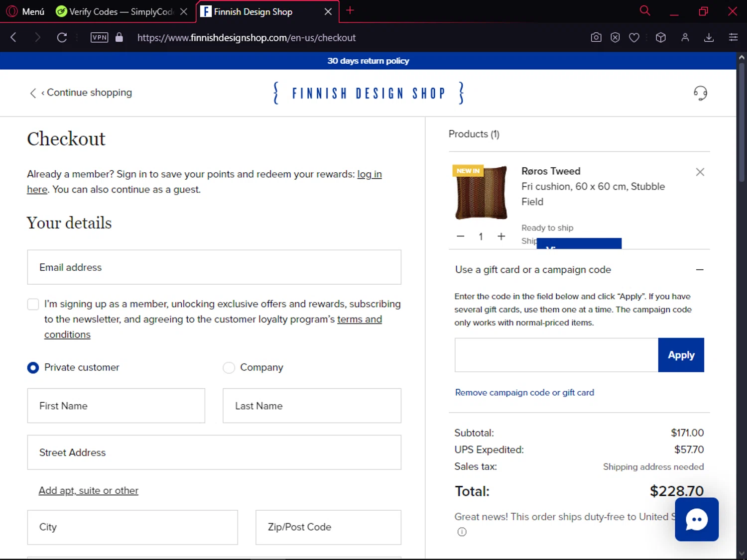Click the Finnish Design Shop logo
The height and width of the screenshot is (560, 747).
[x=369, y=93]
